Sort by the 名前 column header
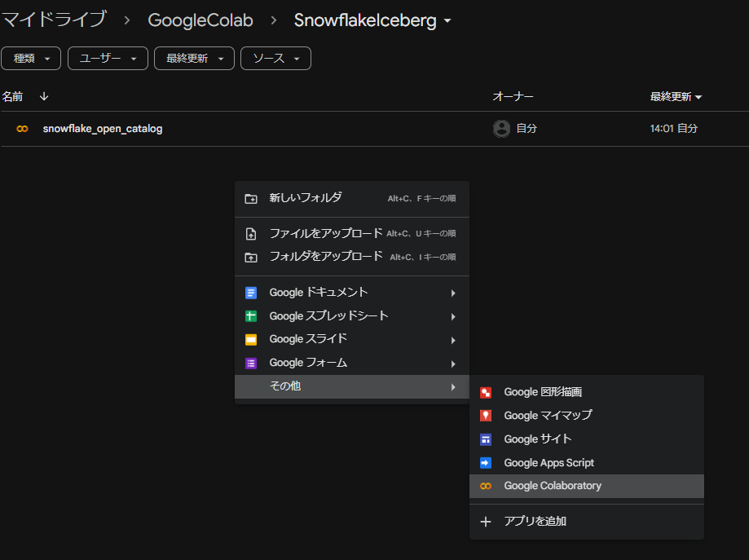This screenshot has width=749, height=560. 12,96
